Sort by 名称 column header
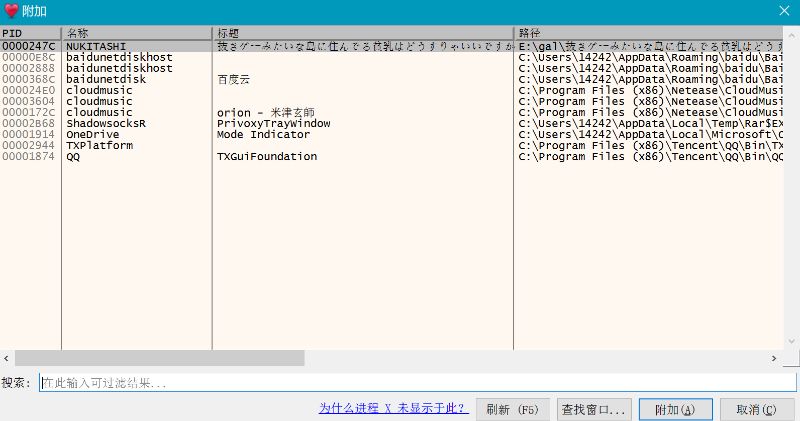800x421 pixels. click(137, 33)
